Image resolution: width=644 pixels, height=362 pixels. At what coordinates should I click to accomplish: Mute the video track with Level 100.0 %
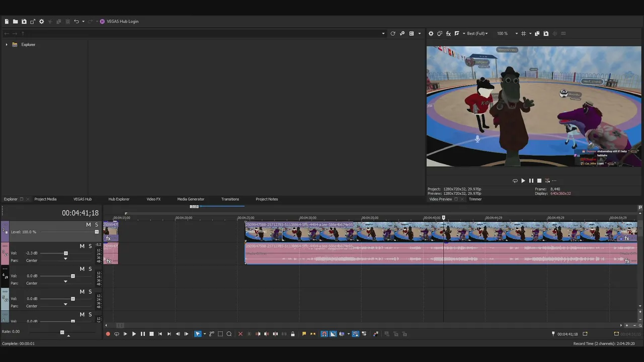click(89, 225)
